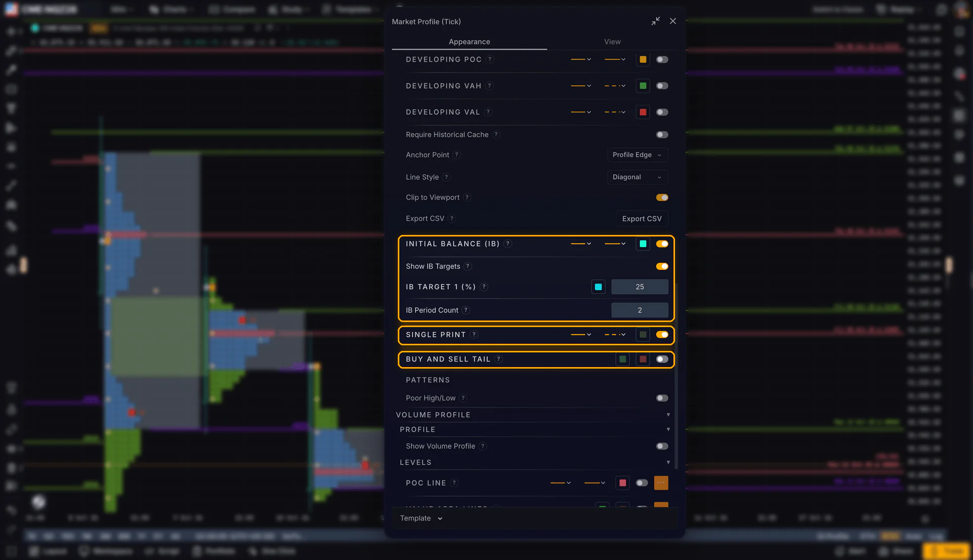Open the Template dropdown
The image size is (973, 560).
pyautogui.click(x=421, y=518)
